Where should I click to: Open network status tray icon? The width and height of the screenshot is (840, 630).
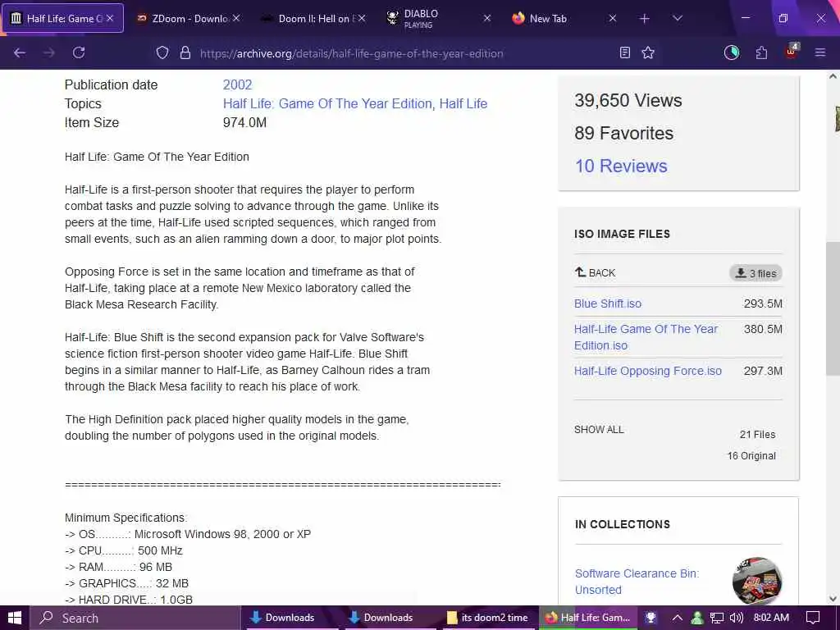click(717, 618)
